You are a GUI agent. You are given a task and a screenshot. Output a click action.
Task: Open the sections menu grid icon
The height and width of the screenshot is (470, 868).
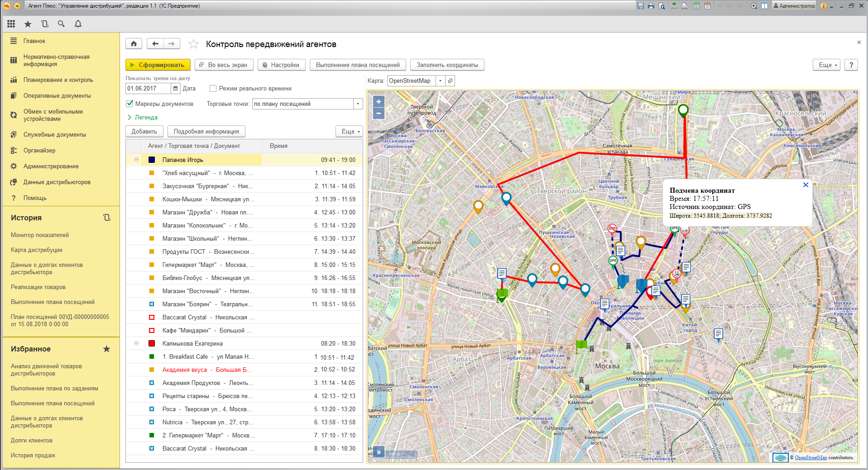(x=11, y=24)
